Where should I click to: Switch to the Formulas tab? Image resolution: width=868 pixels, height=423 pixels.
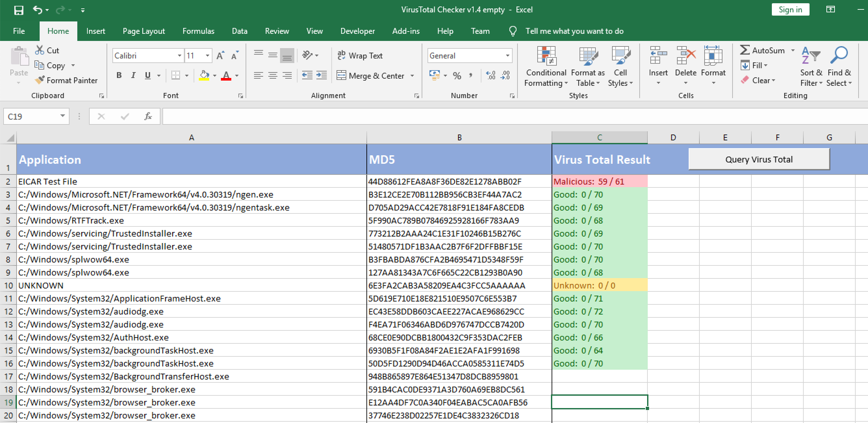pyautogui.click(x=198, y=31)
